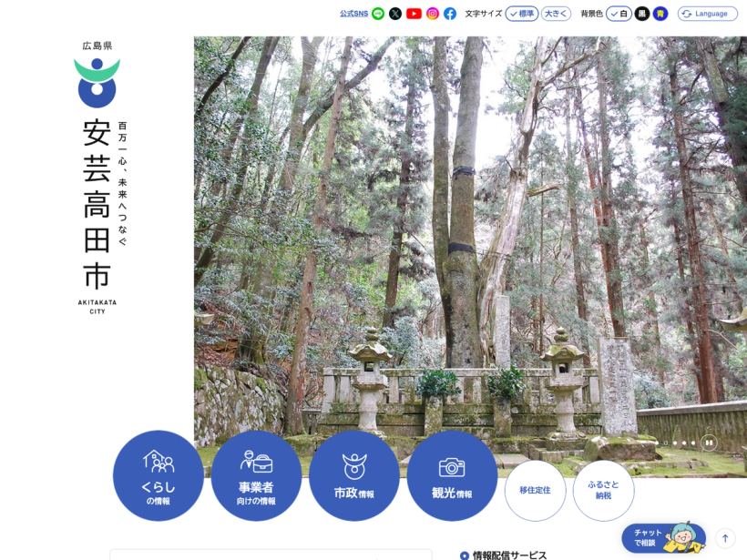Open the ふるさと納税 circle button

[603, 491]
